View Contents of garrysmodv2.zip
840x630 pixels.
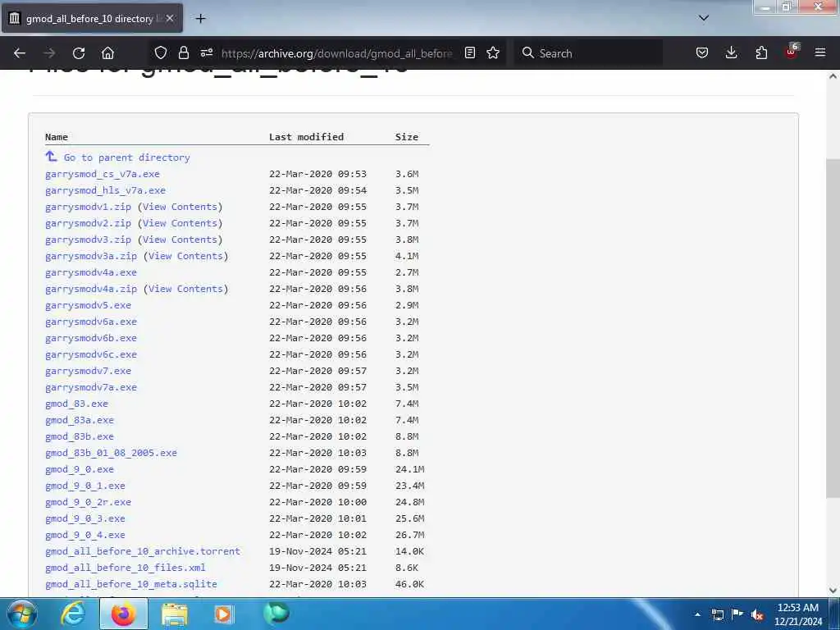[x=180, y=223]
